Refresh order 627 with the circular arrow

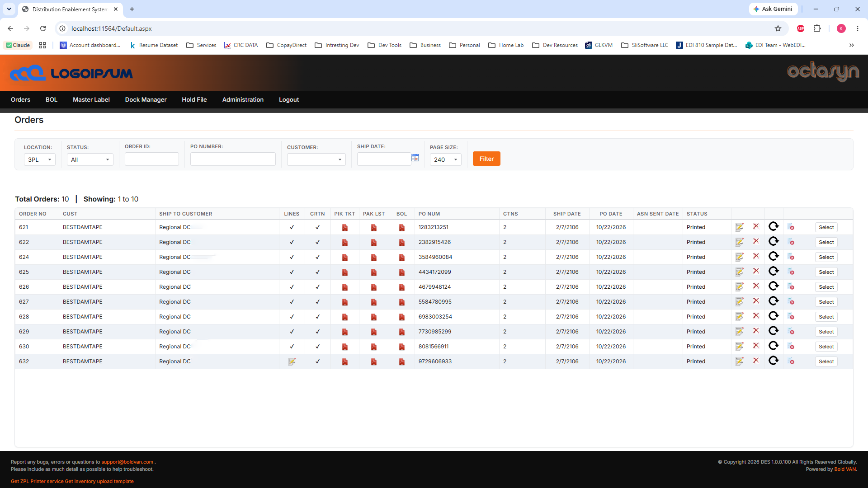coord(774,301)
